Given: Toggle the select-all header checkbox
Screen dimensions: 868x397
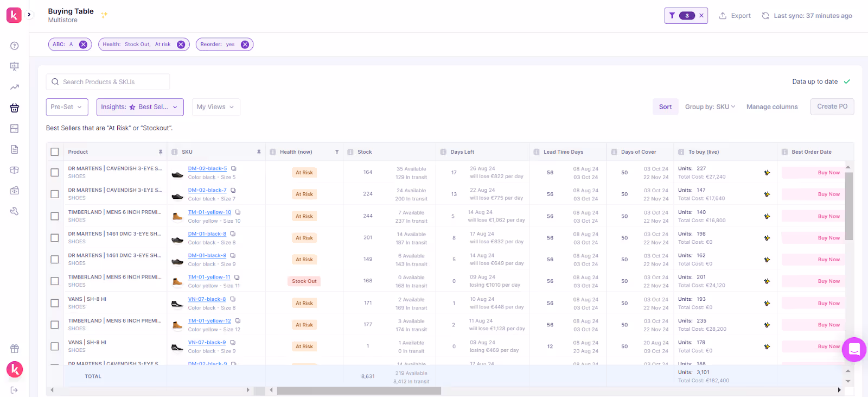Looking at the screenshot, I should (x=55, y=152).
